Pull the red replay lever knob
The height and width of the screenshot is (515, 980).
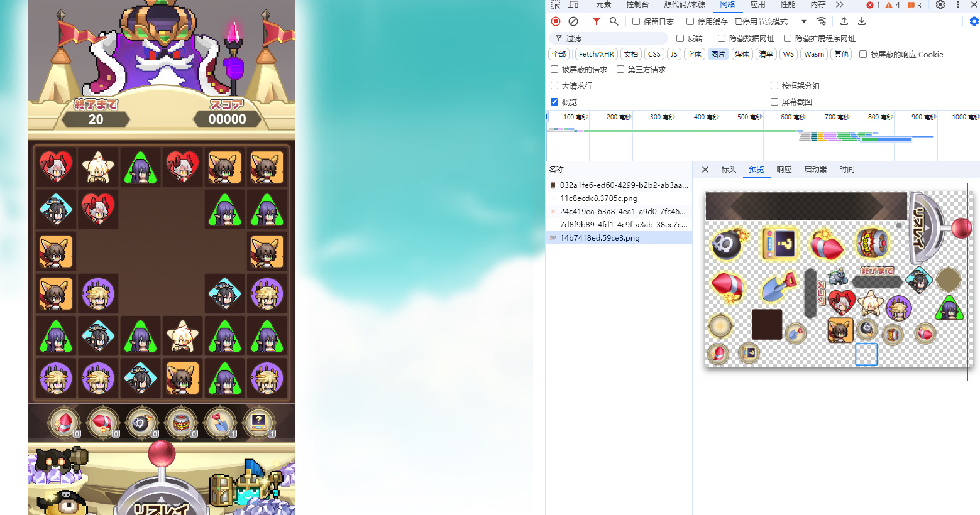(x=162, y=453)
